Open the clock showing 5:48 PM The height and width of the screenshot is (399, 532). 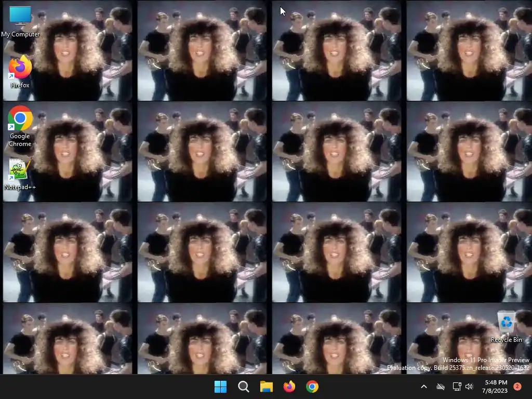click(495, 387)
